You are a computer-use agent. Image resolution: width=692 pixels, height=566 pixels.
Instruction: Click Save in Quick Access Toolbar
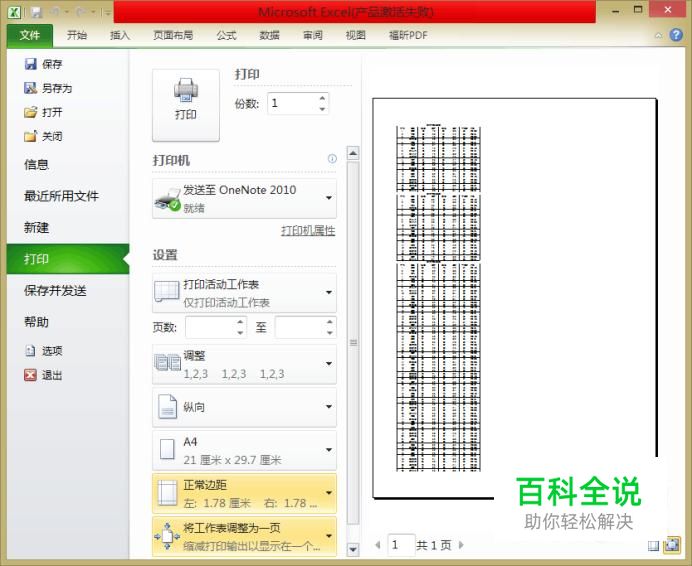point(37,12)
